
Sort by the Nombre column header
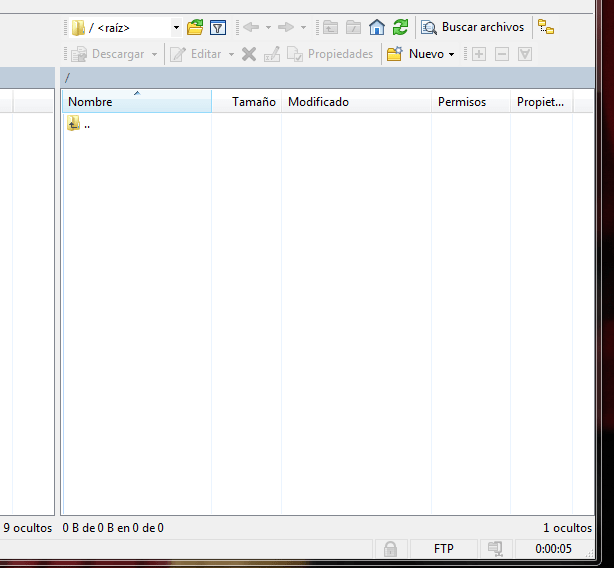click(x=137, y=102)
